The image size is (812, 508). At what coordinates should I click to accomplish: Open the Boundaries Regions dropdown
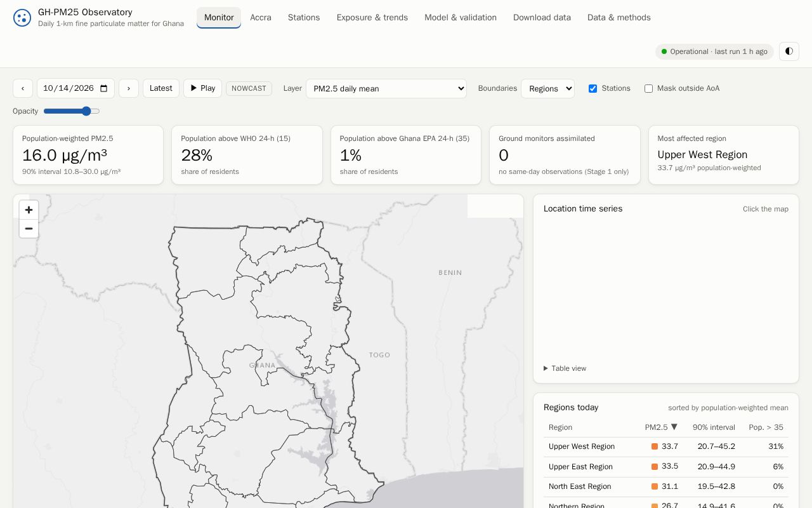pyautogui.click(x=547, y=88)
